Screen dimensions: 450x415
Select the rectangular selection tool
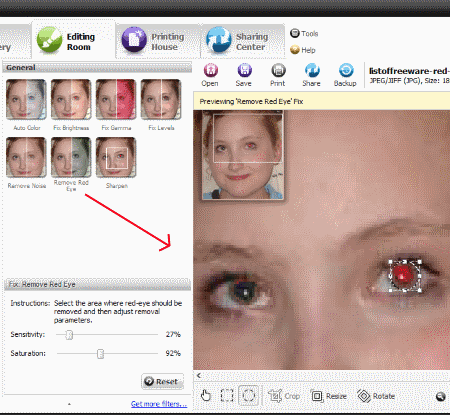click(227, 396)
